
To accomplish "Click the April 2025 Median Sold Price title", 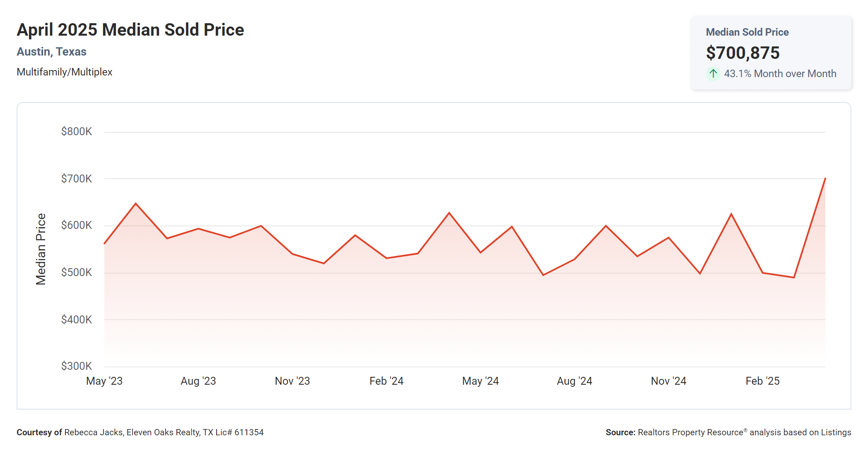I will [130, 30].
